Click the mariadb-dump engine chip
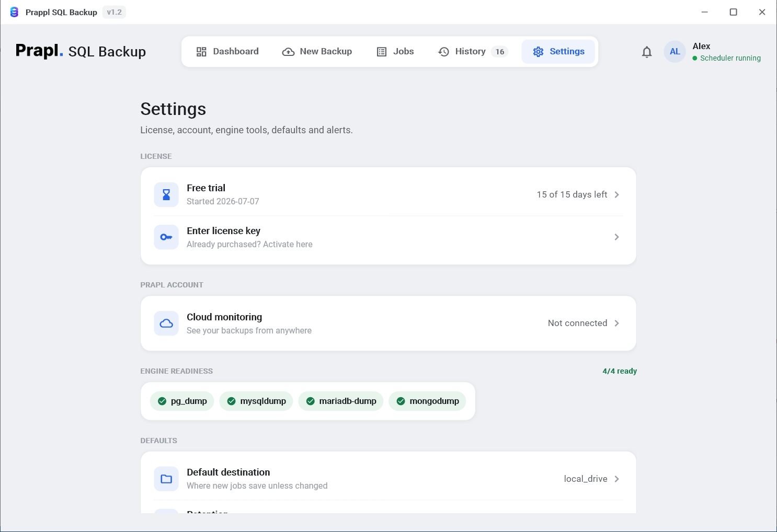 (341, 401)
